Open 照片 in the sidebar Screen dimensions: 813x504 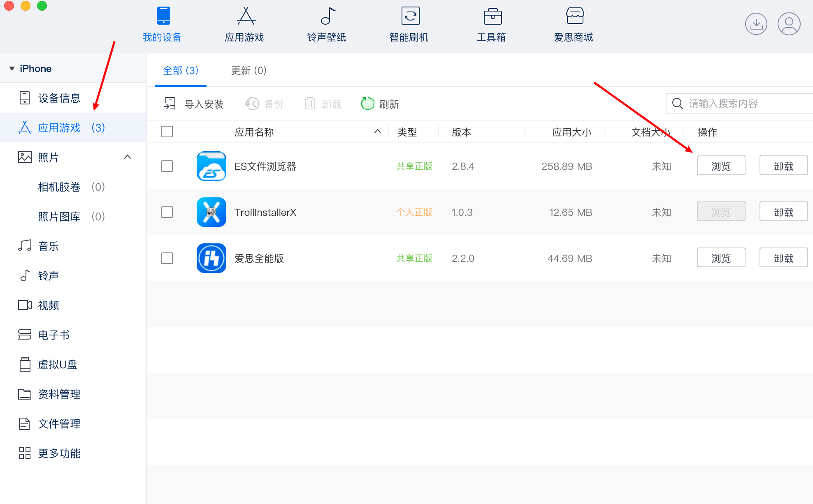[73, 157]
